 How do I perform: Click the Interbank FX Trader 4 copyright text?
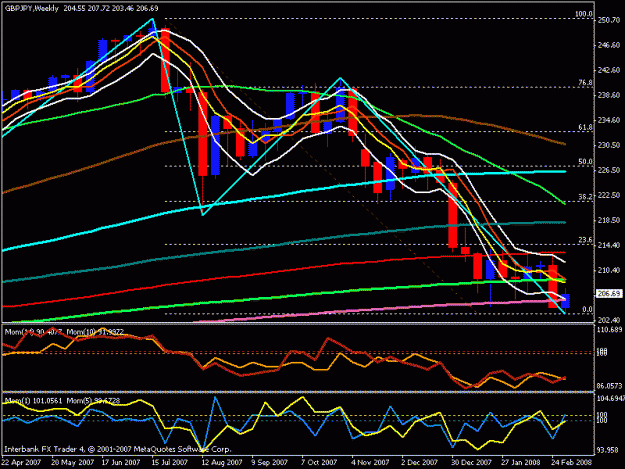(118, 449)
